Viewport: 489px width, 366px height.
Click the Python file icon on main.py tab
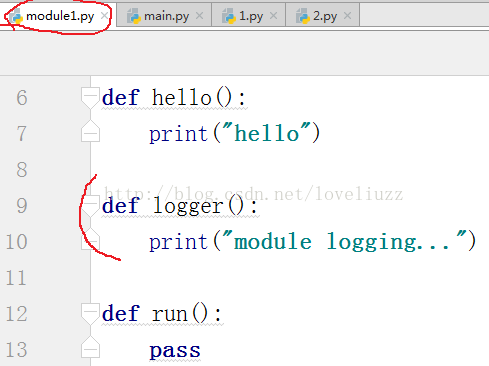(134, 16)
